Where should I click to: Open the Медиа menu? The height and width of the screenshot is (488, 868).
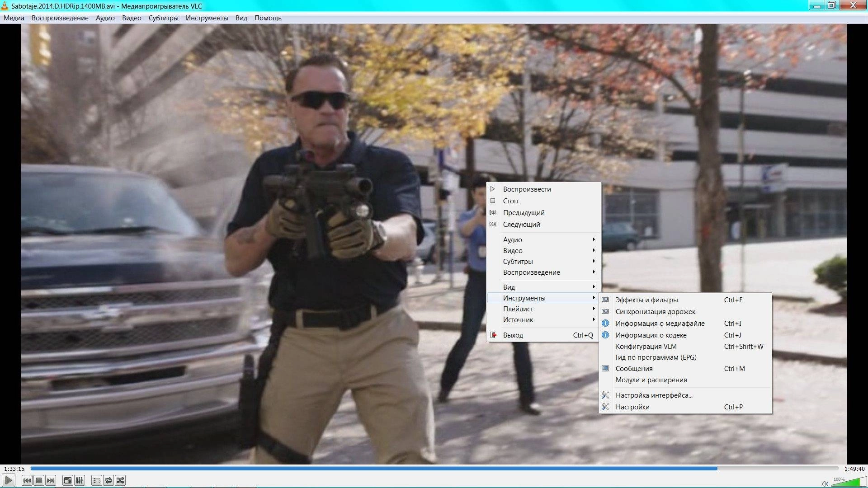coord(14,18)
